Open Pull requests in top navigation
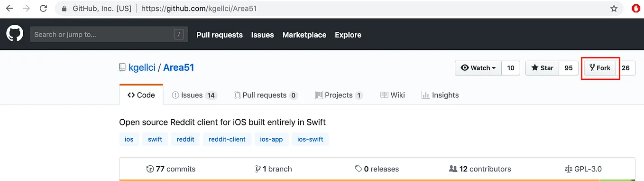The width and height of the screenshot is (644, 181). (220, 35)
